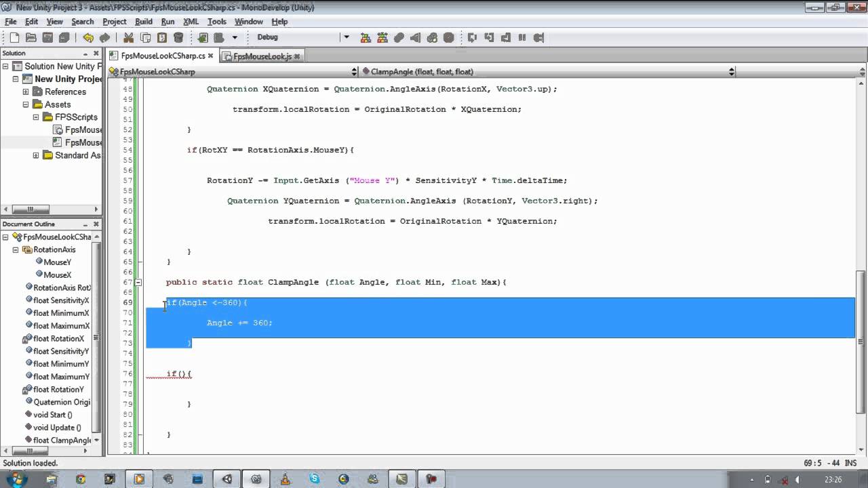
Task: Close the FpsMouseLook.js tab
Action: coord(297,56)
